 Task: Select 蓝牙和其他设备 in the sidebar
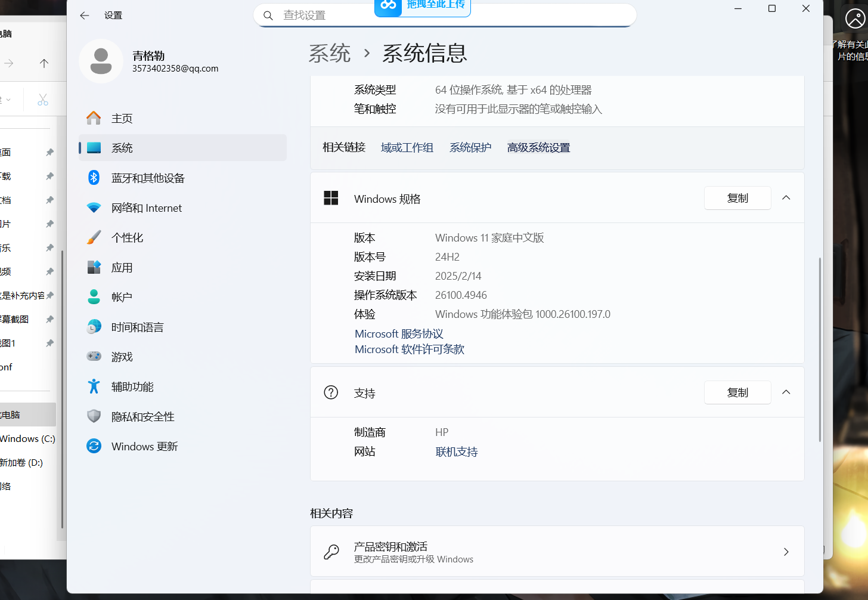182,178
